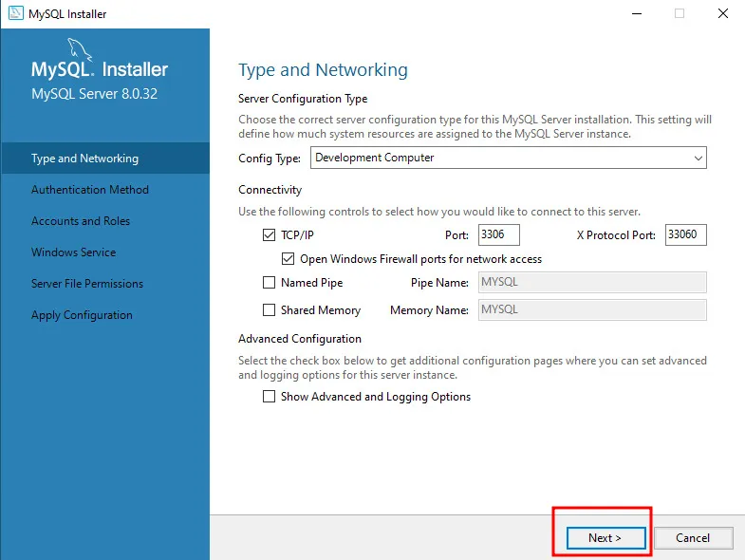Viewport: 745px width, 560px height.
Task: Click the MySQL dolphin logo in sidebar
Action: coord(79,49)
